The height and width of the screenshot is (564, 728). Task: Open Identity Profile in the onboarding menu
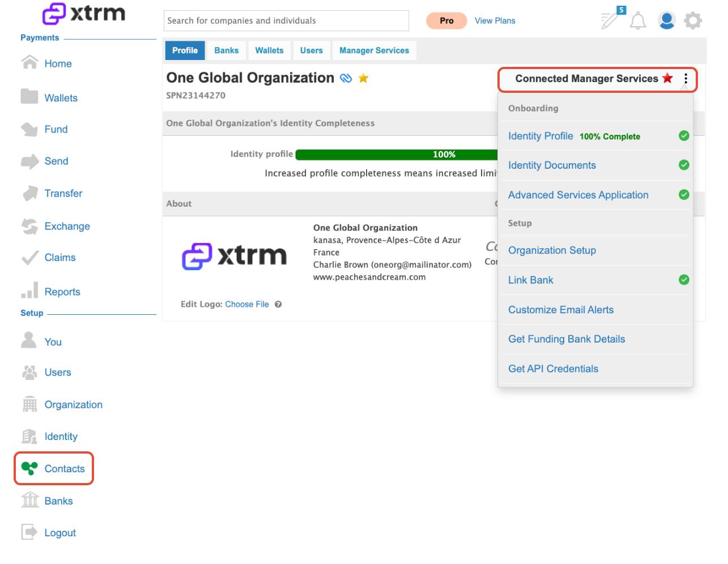[540, 136]
